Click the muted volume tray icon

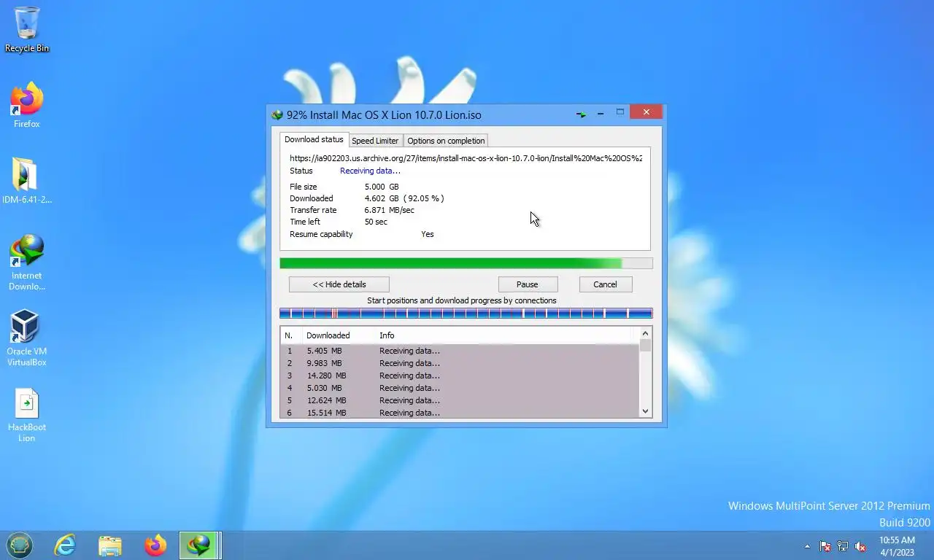pyautogui.click(x=860, y=546)
